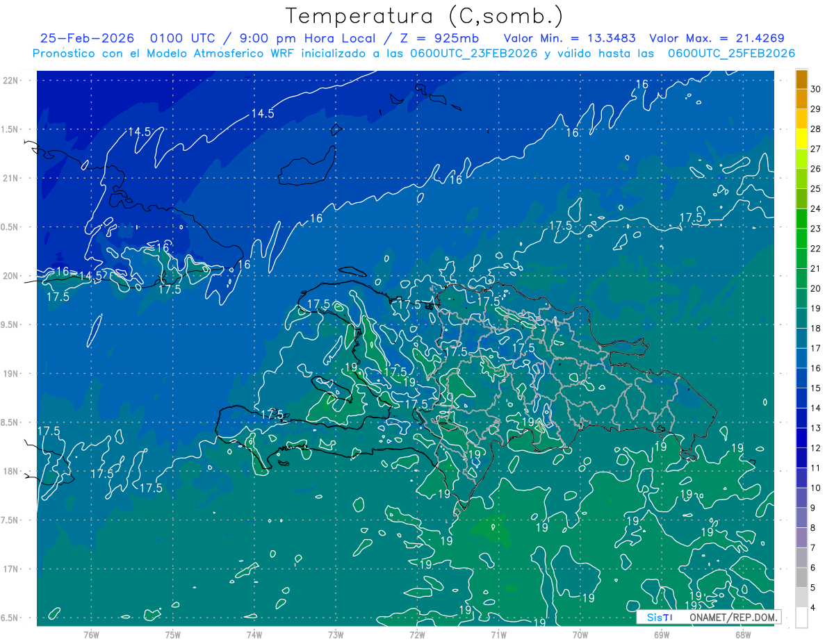Click the Great Inagua island outline

(308, 167)
